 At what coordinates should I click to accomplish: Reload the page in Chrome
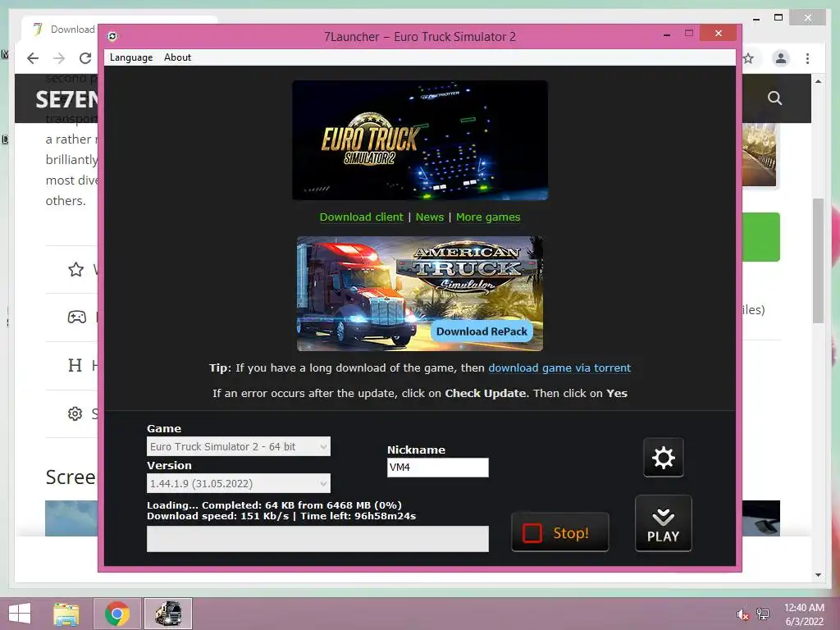[x=85, y=58]
